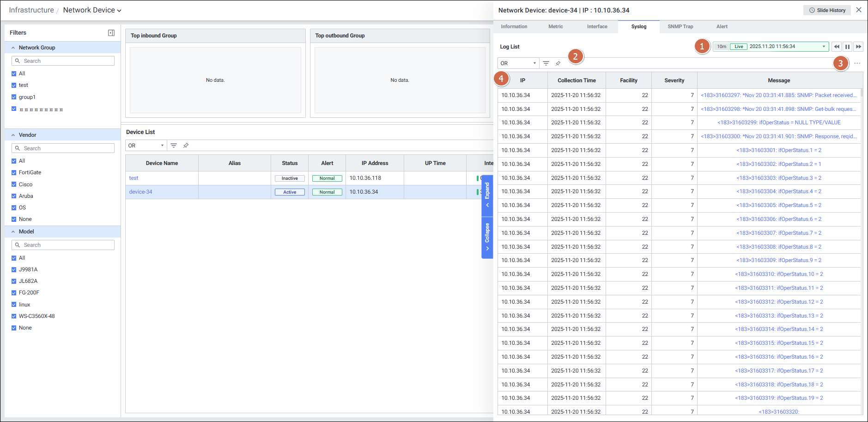Switch to the SNMP Trap tab
Image resolution: width=868 pixels, height=422 pixels.
[680, 27]
